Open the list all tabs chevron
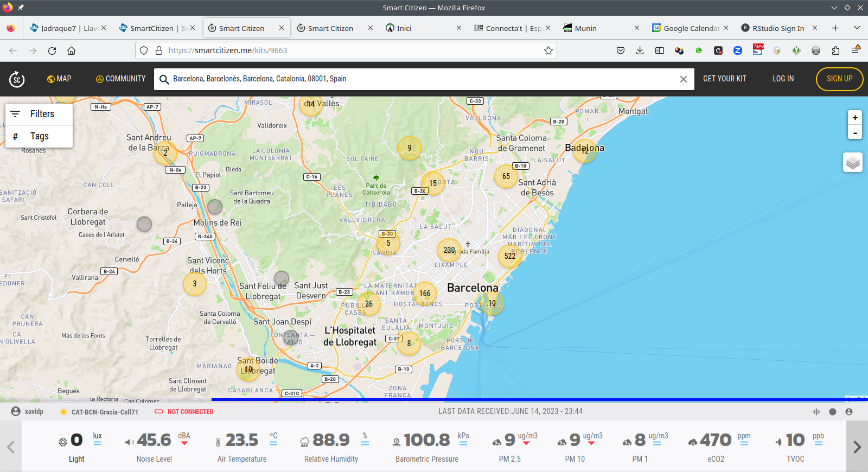868x472 pixels. pyautogui.click(x=857, y=28)
